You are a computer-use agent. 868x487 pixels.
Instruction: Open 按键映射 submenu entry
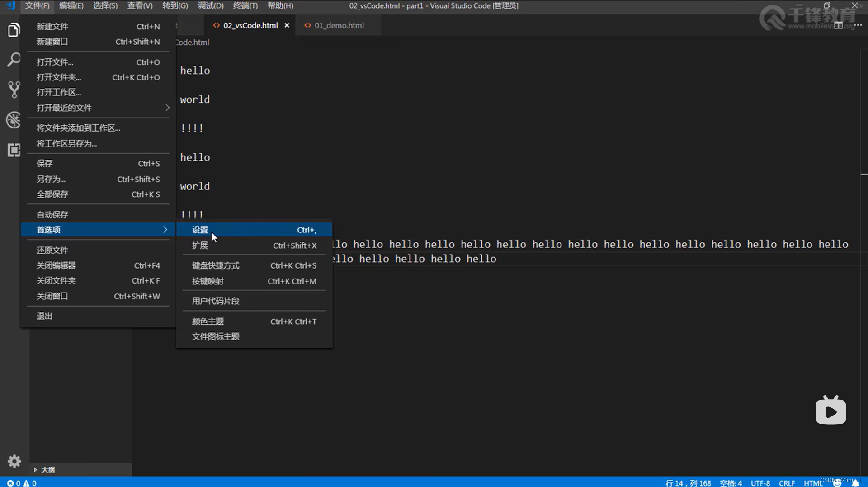(254, 281)
